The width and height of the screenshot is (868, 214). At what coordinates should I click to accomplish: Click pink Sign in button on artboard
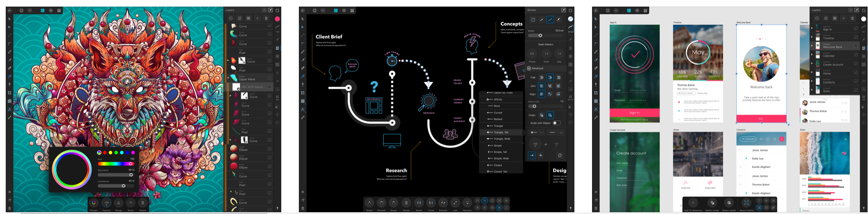point(634,113)
